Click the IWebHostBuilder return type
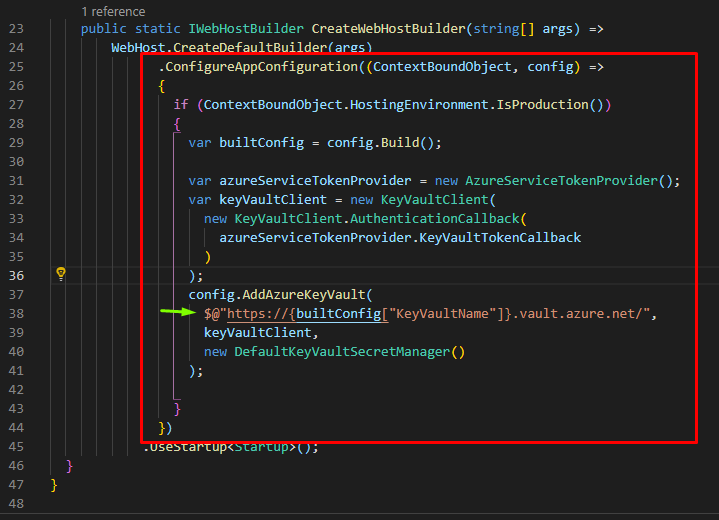This screenshot has height=520, width=719. 246,29
